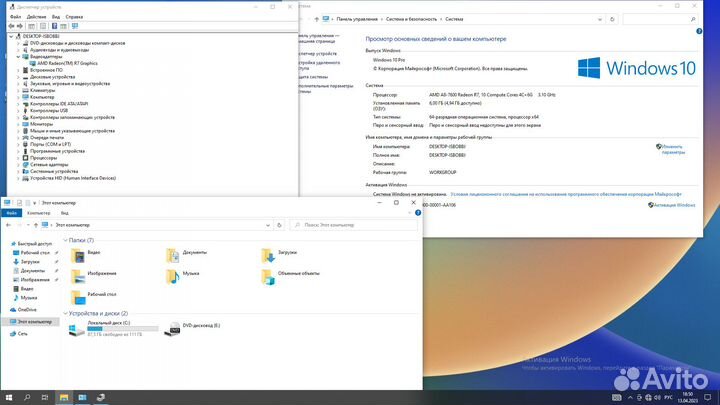Select the AMD Radeon(TM) R7 Graphics device
This screenshot has width=720, height=405.
[x=67, y=63]
